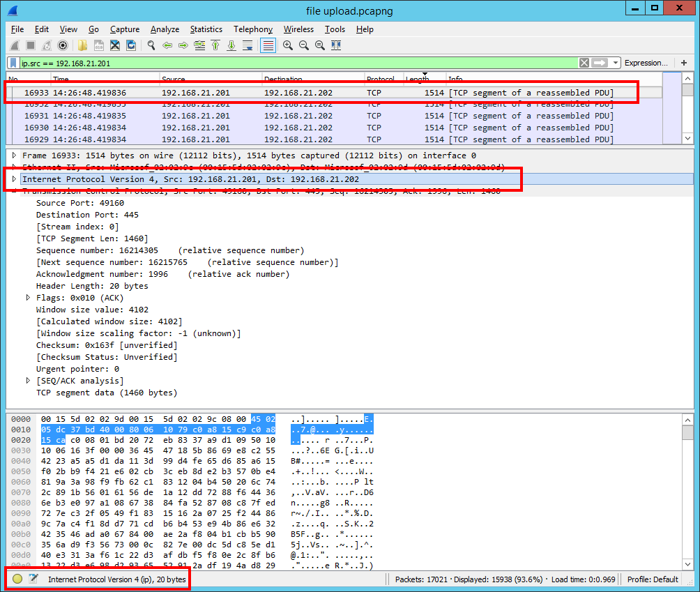
Task: Reload this capture file icon
Action: 131,45
